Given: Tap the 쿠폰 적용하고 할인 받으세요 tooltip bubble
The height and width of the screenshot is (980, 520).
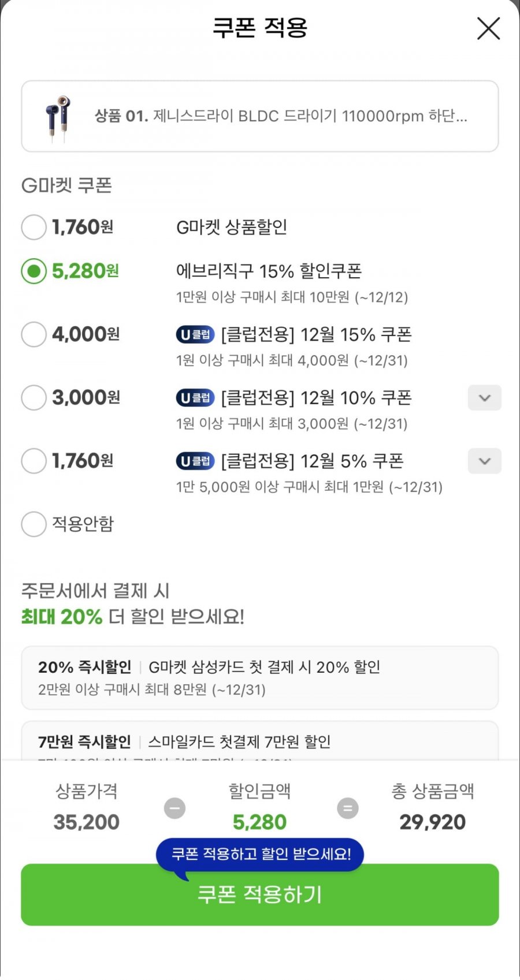Looking at the screenshot, I should tap(261, 854).
